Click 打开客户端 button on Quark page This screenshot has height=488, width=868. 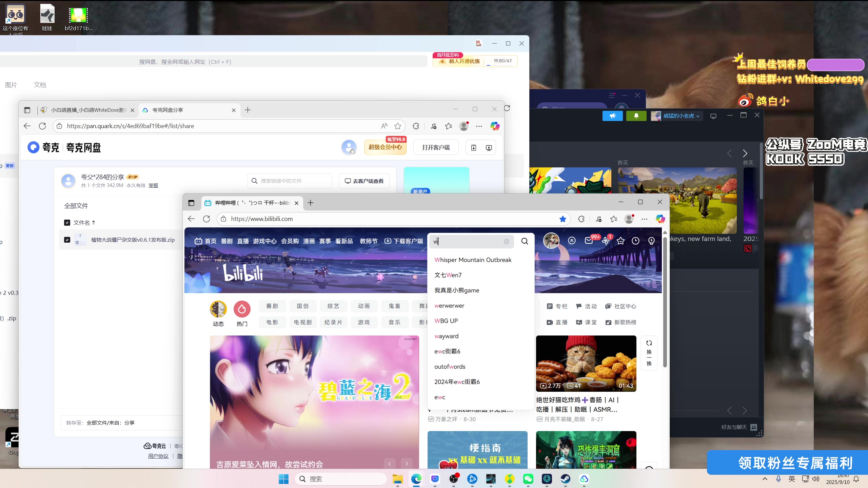[436, 147]
